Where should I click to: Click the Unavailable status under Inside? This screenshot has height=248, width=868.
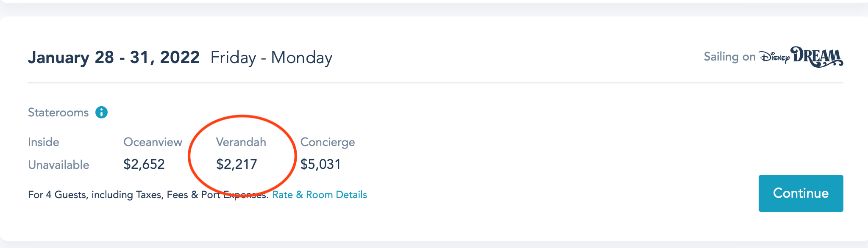[x=58, y=165]
